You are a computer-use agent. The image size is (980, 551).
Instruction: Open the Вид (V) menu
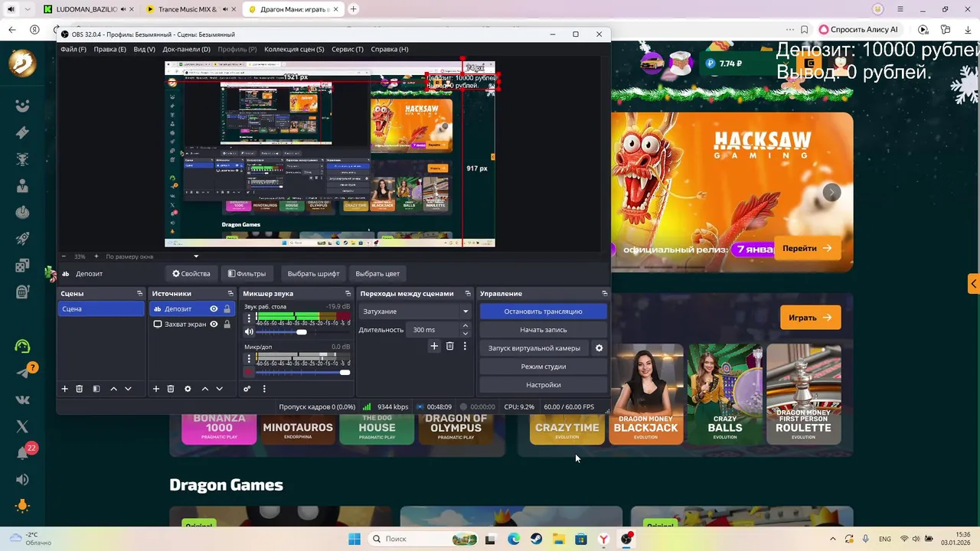pos(144,49)
